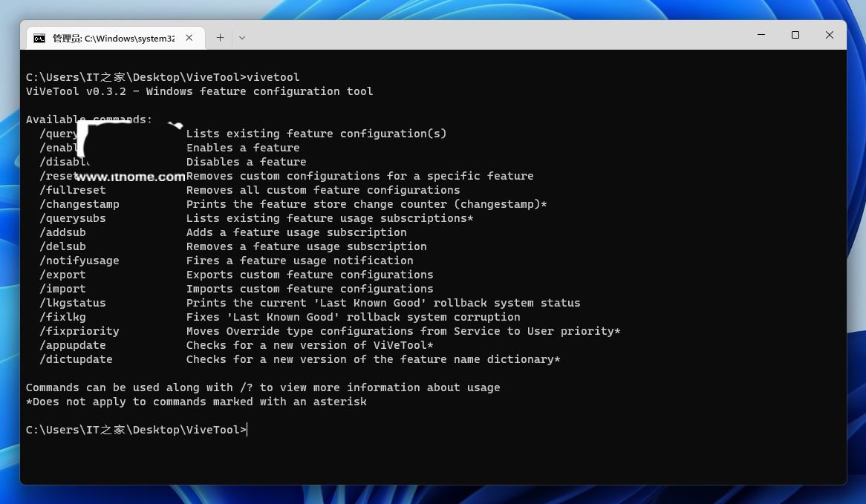The height and width of the screenshot is (504, 866).
Task: Click the /delsub command text
Action: point(62,246)
